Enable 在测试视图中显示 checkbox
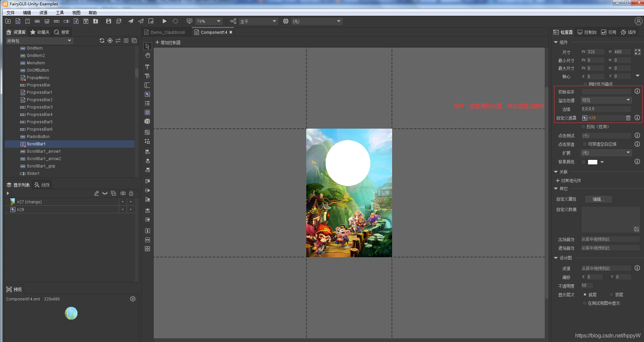The image size is (644, 342). (x=585, y=303)
